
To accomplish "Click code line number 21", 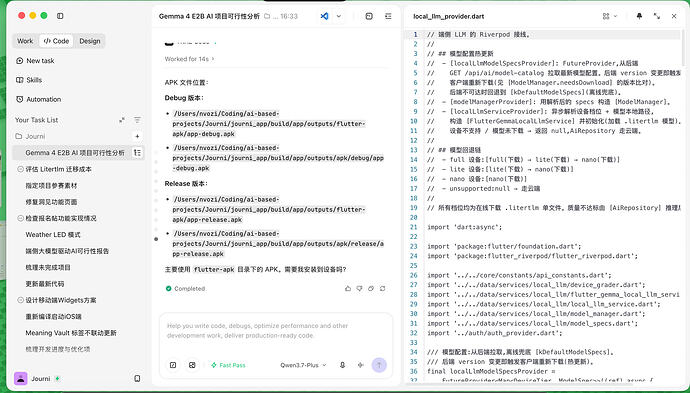I will coord(413,227).
